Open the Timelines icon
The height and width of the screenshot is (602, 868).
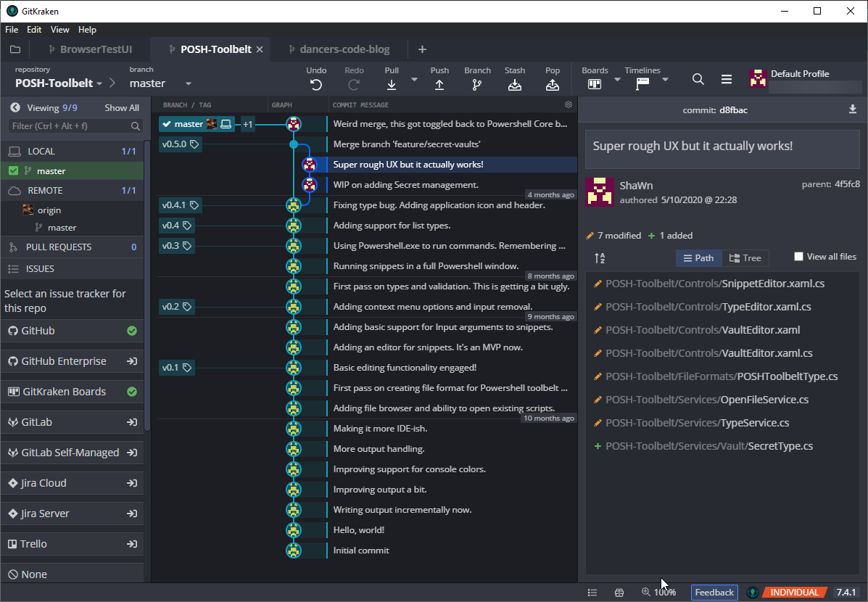pos(642,80)
